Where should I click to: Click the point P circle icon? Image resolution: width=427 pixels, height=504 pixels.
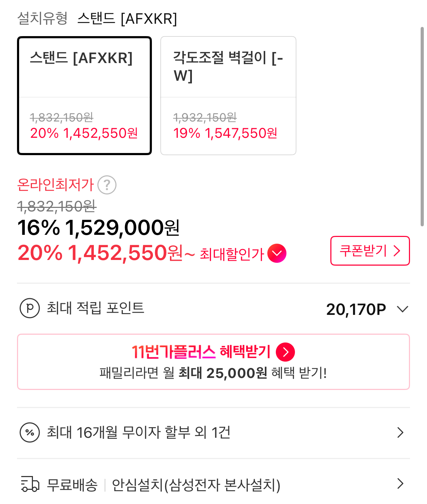click(30, 308)
